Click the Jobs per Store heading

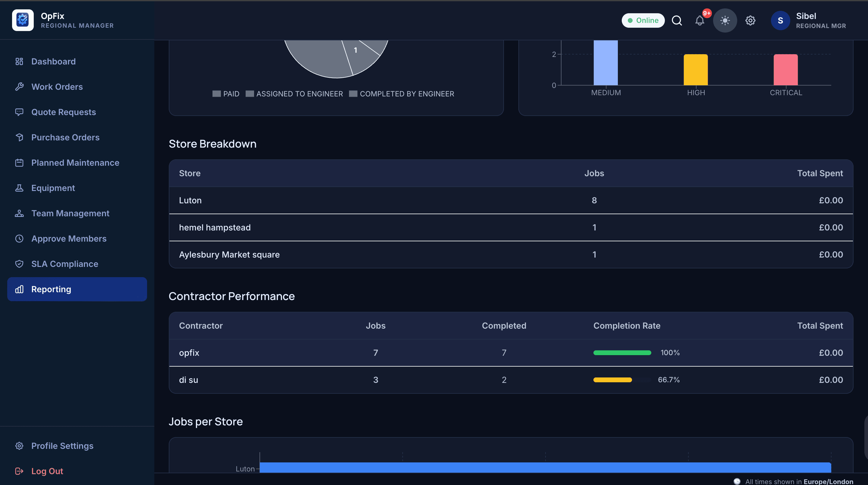pyautogui.click(x=206, y=421)
